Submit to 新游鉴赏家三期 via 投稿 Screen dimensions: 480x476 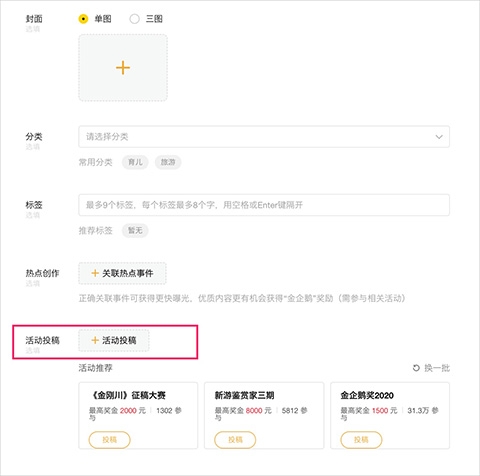(235, 440)
